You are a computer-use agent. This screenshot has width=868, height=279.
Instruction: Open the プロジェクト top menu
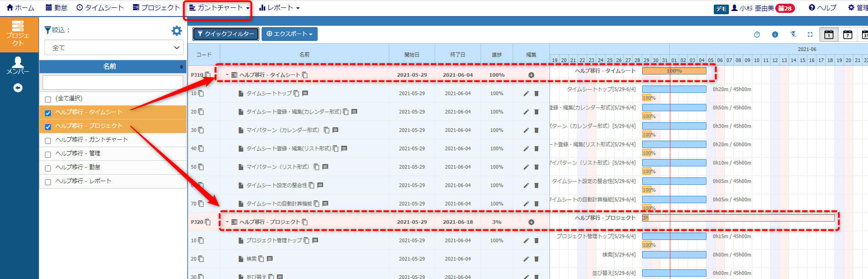(x=156, y=8)
